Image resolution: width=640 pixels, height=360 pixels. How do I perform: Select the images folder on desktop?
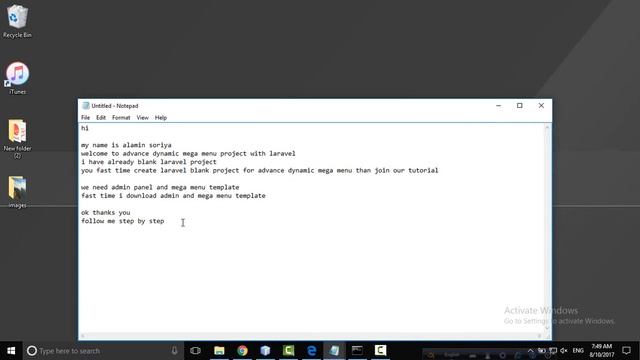tap(17, 192)
